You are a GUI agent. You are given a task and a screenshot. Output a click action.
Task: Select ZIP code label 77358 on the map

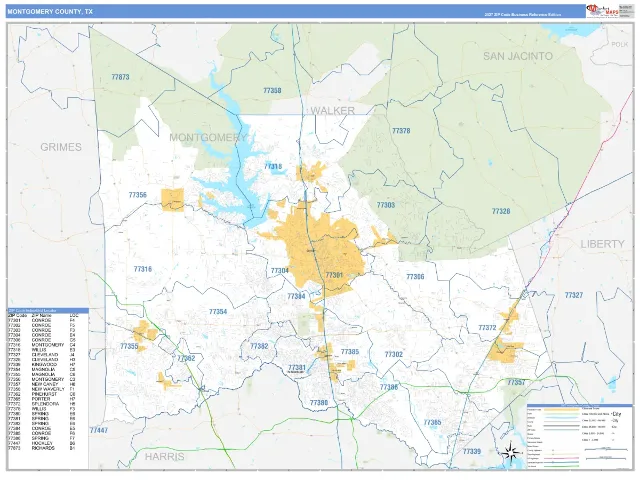272,91
